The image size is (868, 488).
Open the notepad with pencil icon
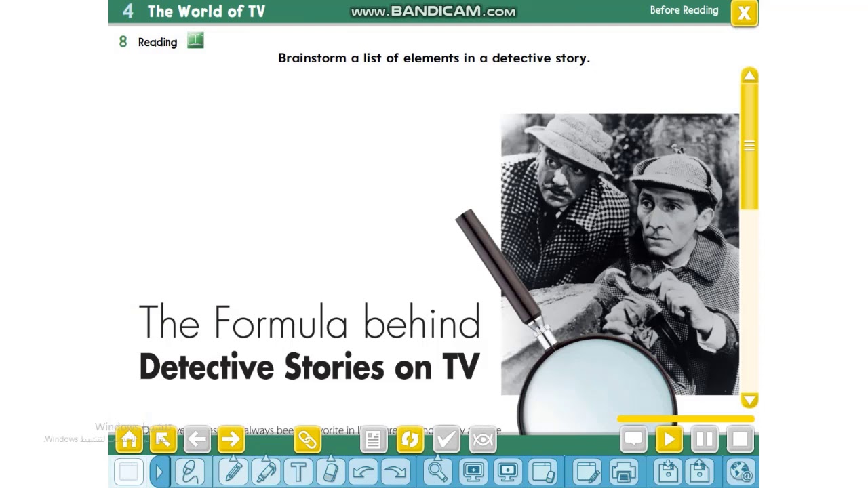coord(587,471)
